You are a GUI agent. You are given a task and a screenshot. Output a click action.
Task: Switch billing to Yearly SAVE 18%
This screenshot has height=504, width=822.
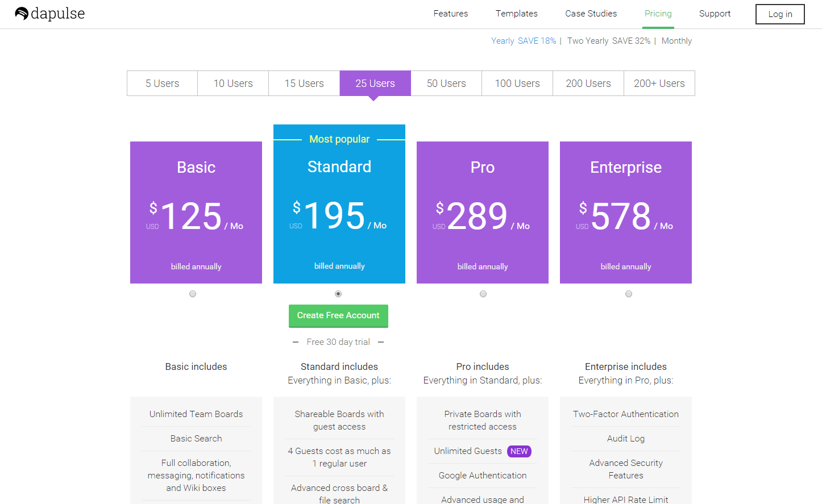(524, 41)
